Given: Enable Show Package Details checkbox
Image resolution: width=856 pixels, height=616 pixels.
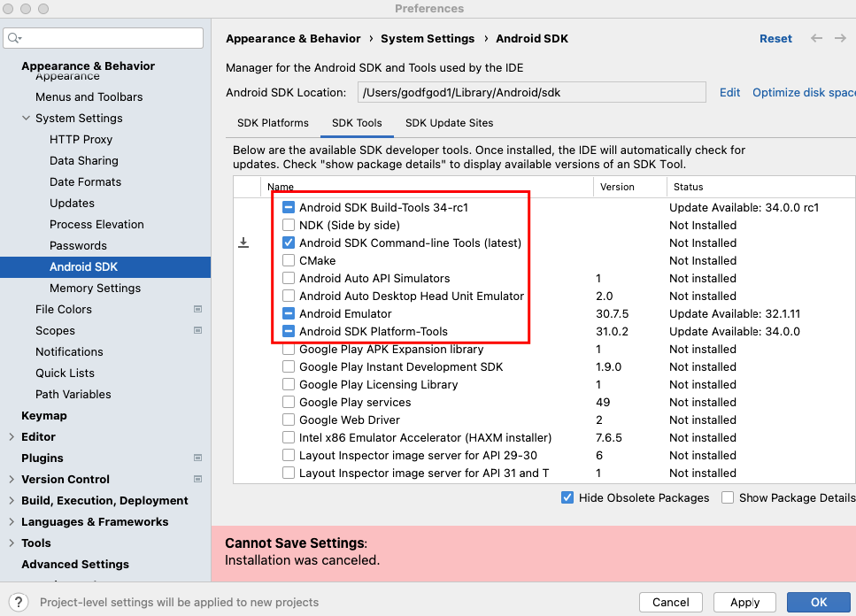Looking at the screenshot, I should coord(727,497).
